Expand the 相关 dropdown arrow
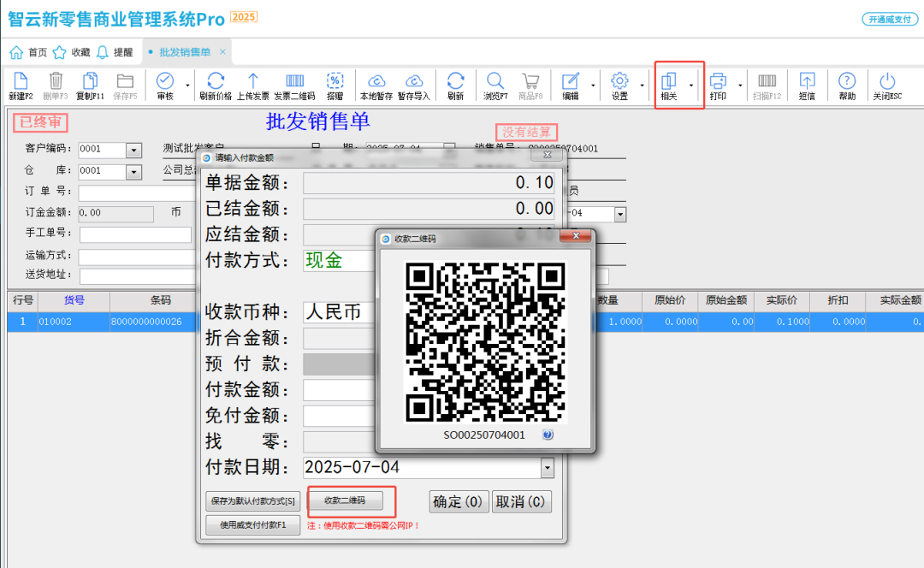Viewport: 924px width, 568px height. pos(691,86)
